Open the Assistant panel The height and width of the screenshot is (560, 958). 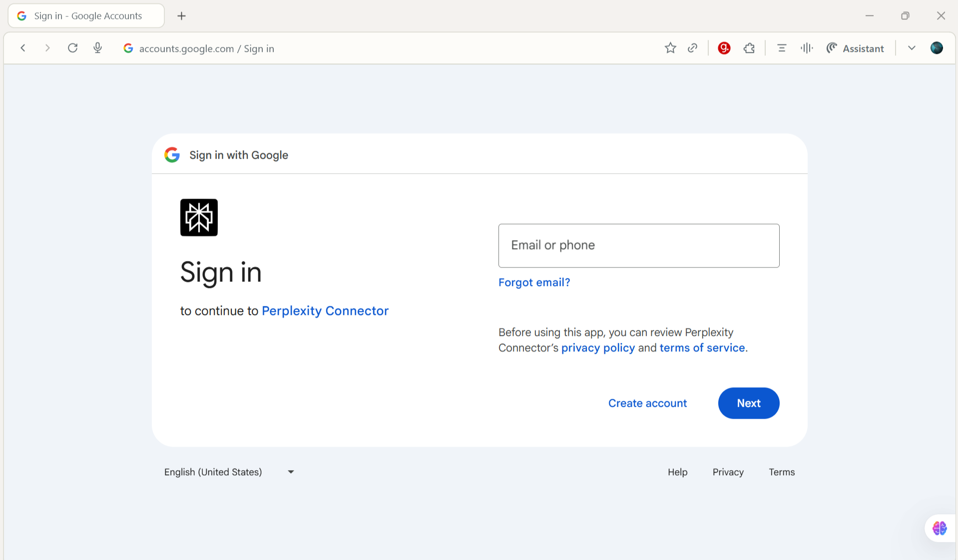coord(855,48)
